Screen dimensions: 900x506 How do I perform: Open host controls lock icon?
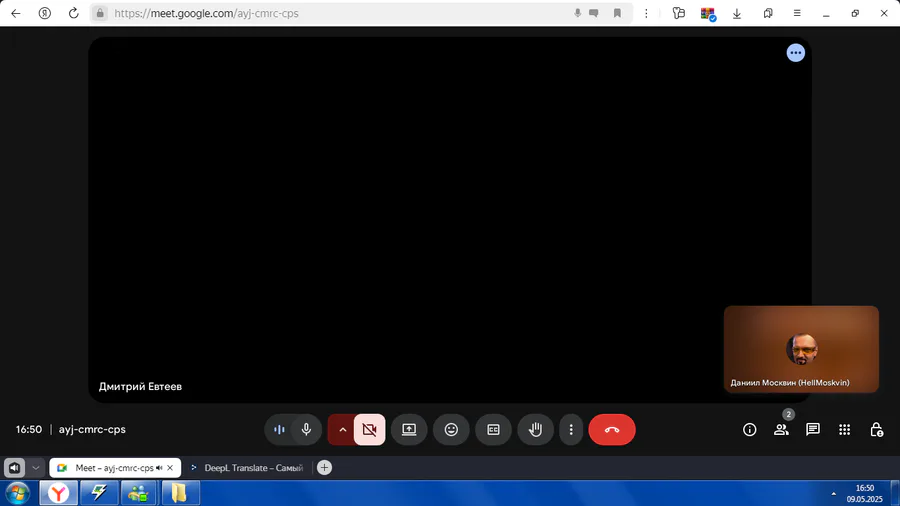[876, 430]
